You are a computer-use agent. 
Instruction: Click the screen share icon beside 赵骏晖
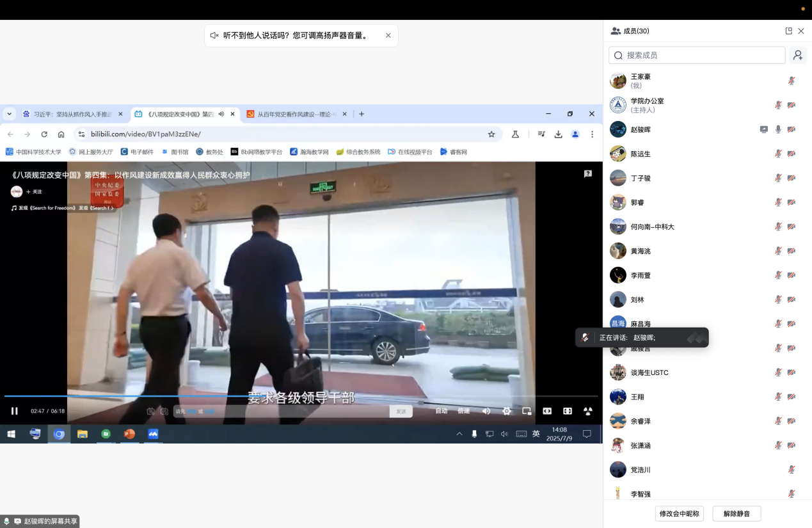[x=764, y=129]
